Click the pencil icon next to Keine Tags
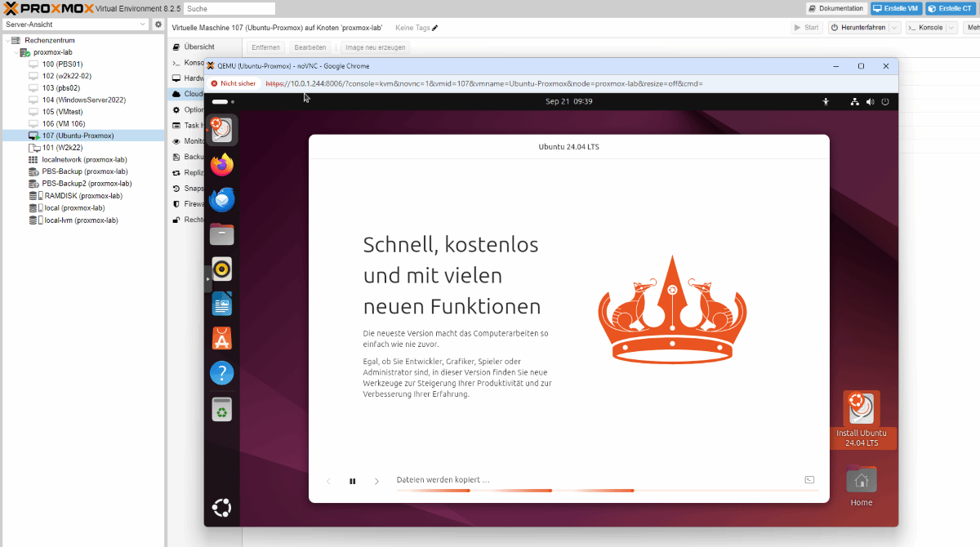980x547 pixels. (435, 28)
